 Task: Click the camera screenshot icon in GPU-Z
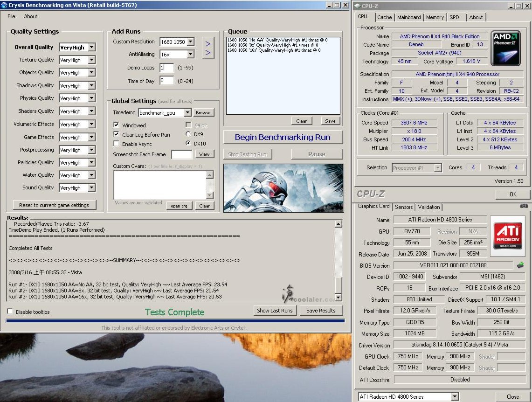pos(524,206)
